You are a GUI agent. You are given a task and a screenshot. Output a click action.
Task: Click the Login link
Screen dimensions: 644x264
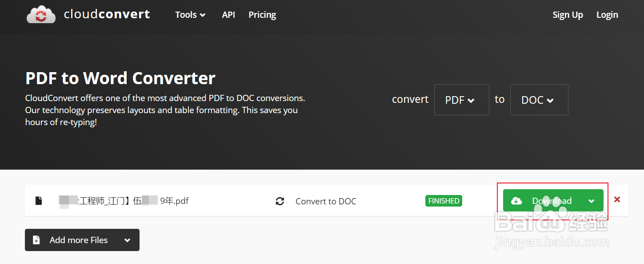[607, 15]
